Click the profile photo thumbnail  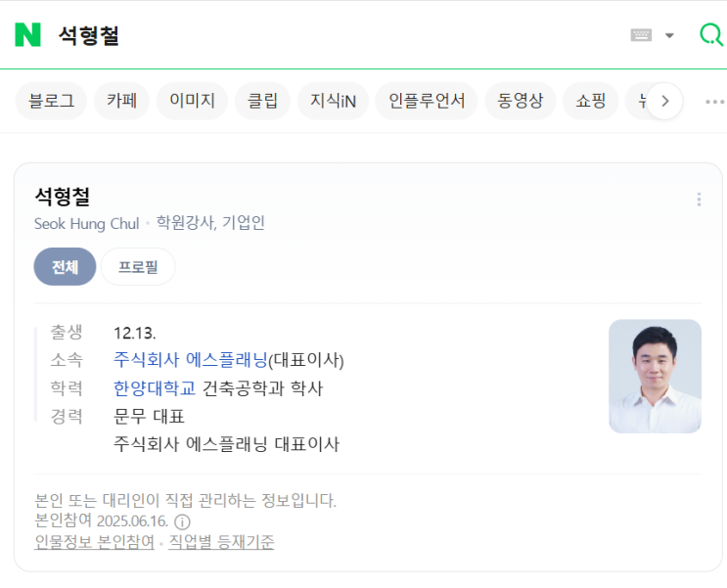pyautogui.click(x=655, y=376)
